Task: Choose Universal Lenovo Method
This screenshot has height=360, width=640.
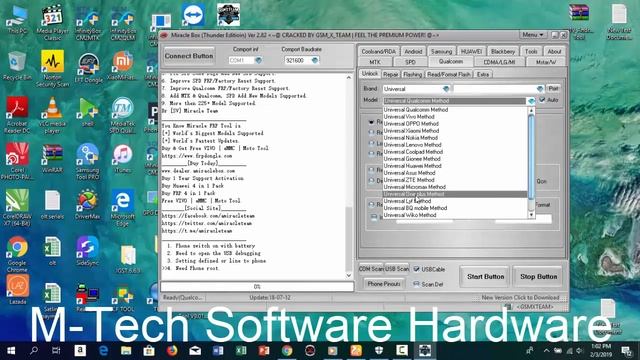Action: coord(413,144)
